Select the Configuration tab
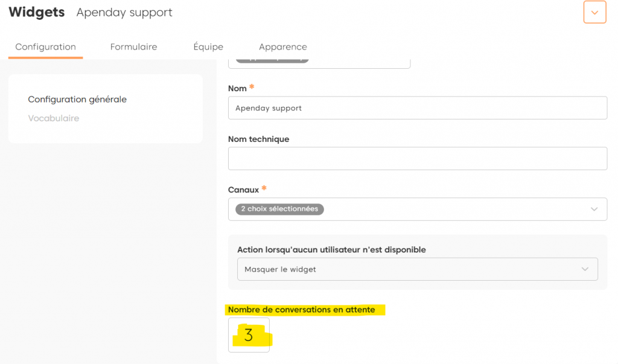Viewport: 618px width, 364px height. point(45,47)
